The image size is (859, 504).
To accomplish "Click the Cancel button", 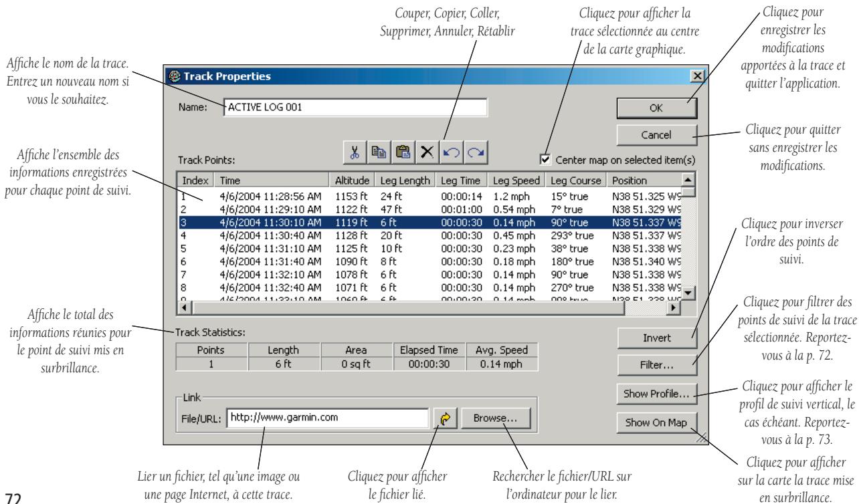I will (x=657, y=134).
